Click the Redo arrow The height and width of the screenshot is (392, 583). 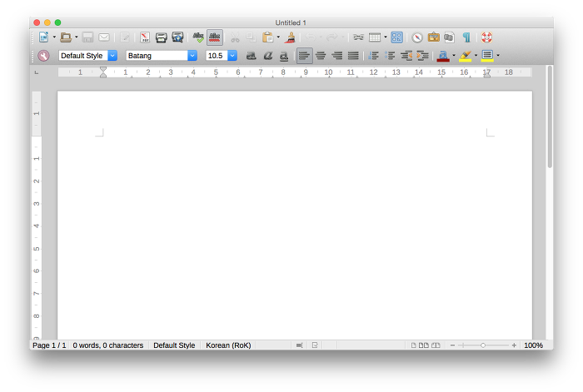pos(332,37)
